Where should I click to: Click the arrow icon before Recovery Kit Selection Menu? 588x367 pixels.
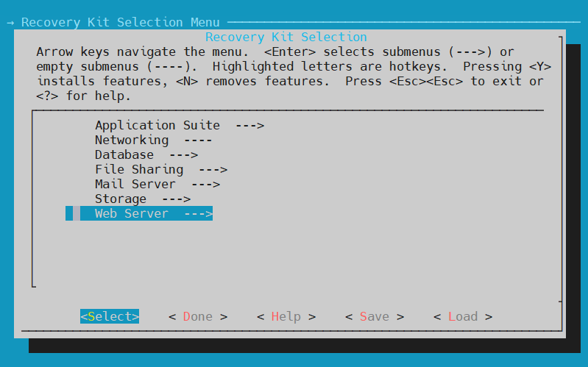click(x=11, y=22)
